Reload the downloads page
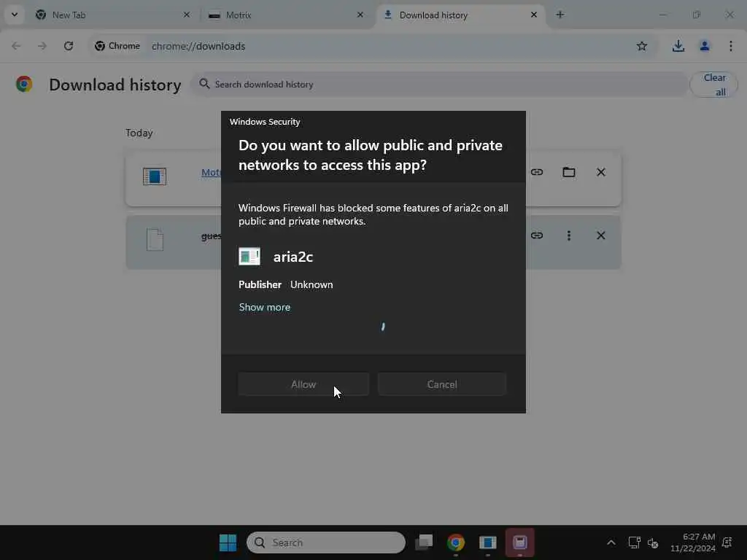Image resolution: width=747 pixels, height=560 pixels. (69, 46)
